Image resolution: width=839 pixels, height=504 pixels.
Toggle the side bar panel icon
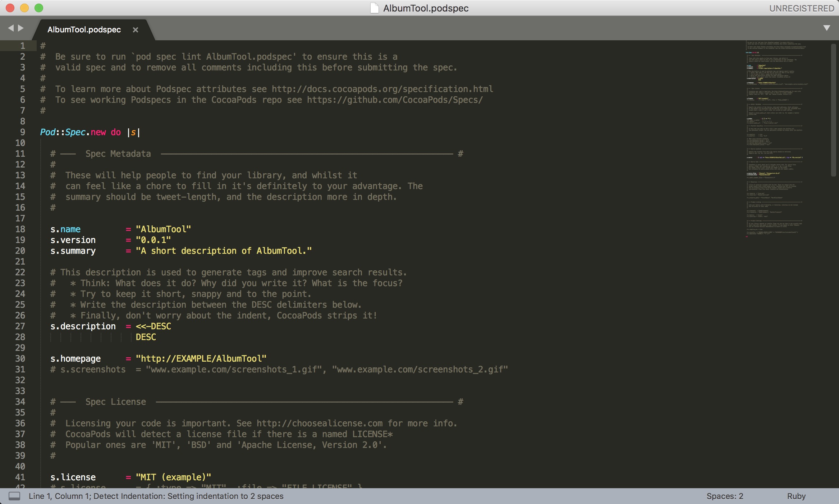14,496
